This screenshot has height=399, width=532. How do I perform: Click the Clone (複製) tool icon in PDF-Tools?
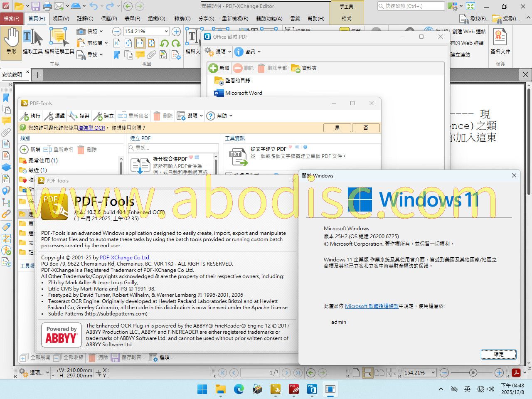point(74,116)
